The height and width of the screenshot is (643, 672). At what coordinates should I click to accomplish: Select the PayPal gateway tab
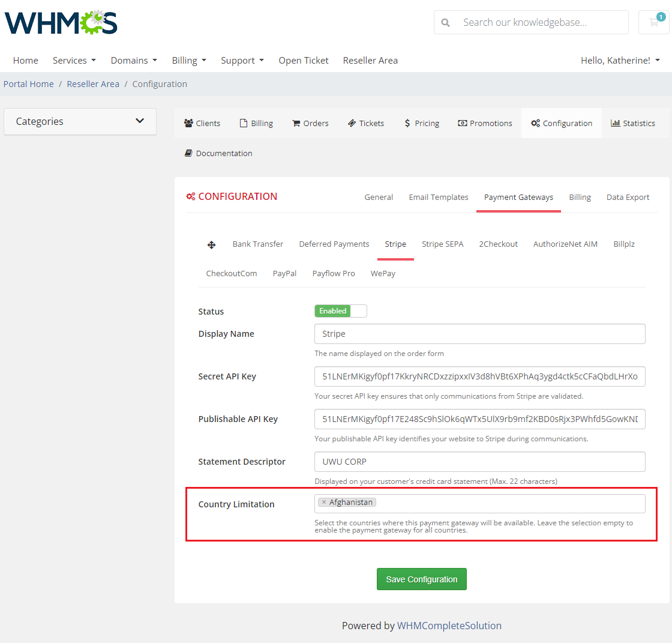(284, 273)
